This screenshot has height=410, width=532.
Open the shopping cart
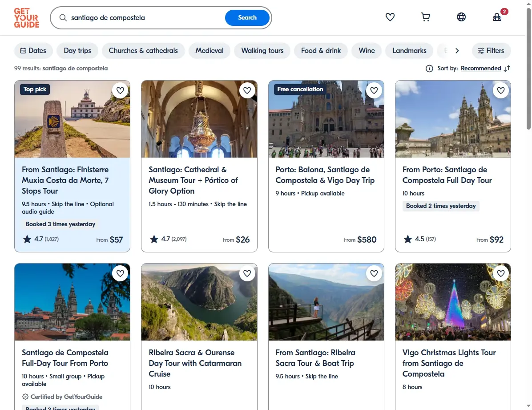(425, 17)
